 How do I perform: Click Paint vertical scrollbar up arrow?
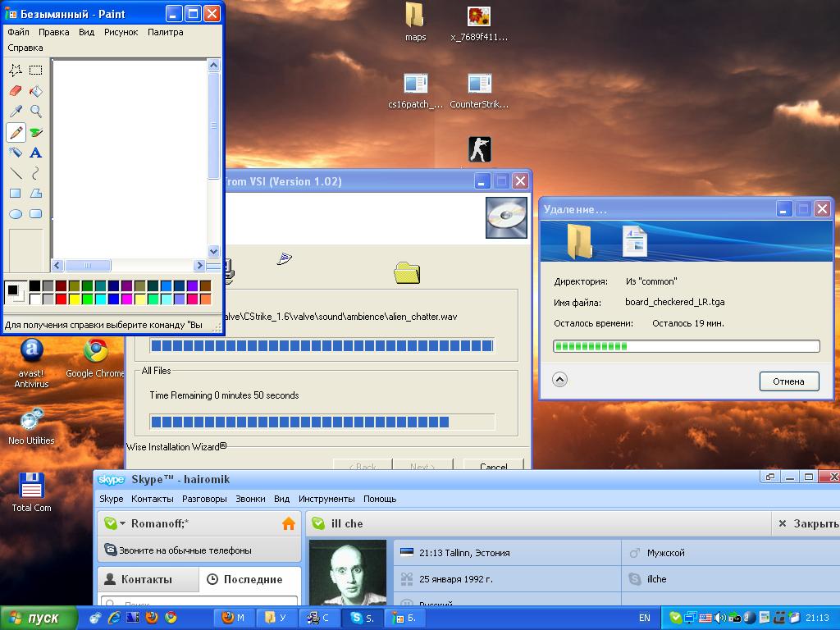[x=213, y=66]
